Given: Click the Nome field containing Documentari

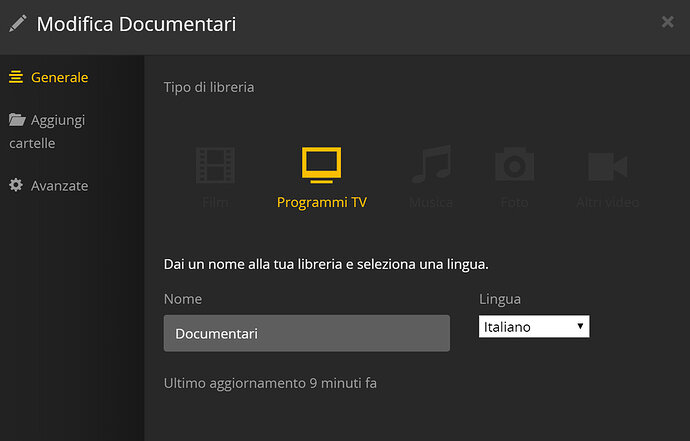Looking at the screenshot, I should click(x=307, y=333).
